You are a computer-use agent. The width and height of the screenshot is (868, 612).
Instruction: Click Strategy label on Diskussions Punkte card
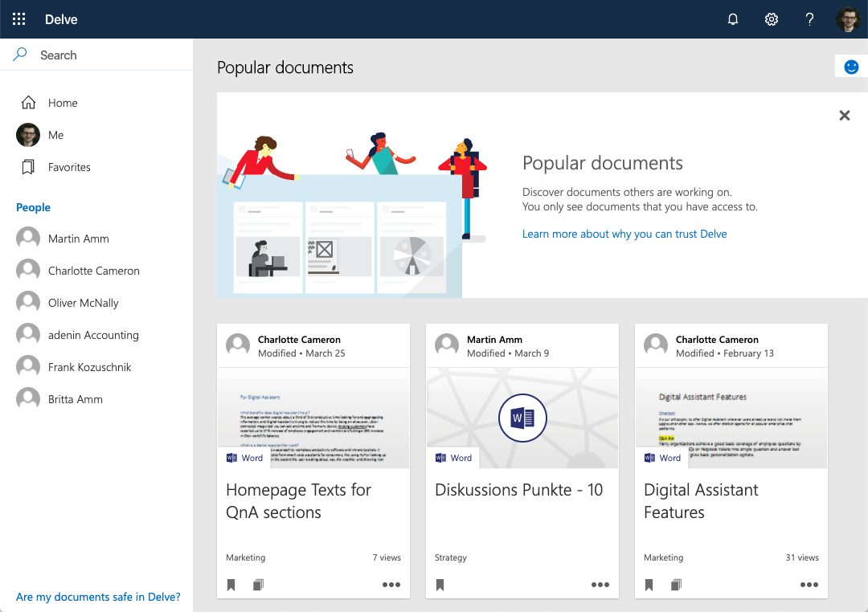[451, 557]
